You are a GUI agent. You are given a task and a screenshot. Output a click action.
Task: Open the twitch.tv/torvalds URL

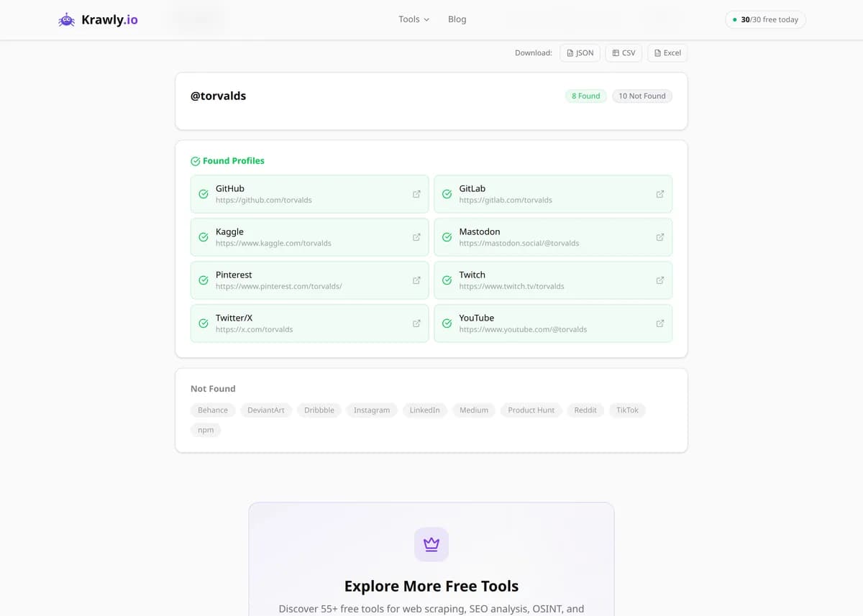coord(511,286)
